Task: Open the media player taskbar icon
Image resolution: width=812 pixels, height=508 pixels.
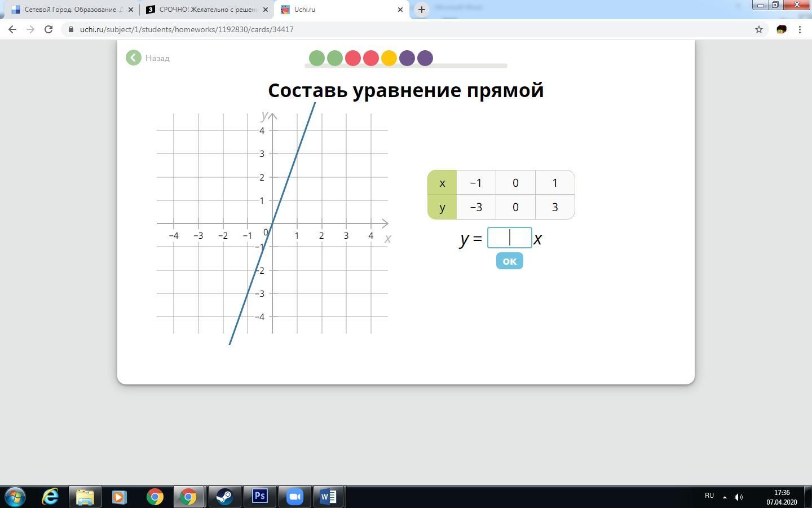Action: point(119,497)
